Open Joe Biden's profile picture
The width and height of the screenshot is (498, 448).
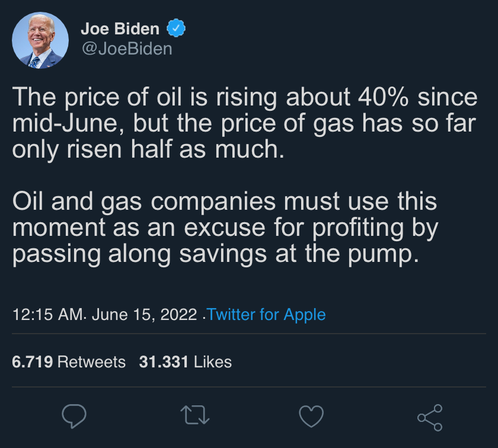point(40,40)
